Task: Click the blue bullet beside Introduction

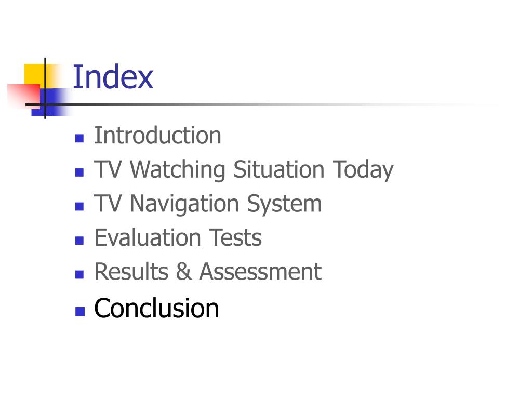Action: coord(79,138)
